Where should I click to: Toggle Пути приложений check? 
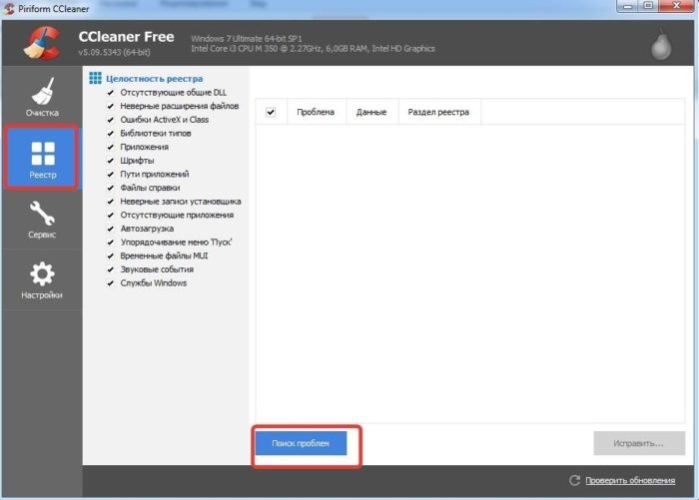111,174
